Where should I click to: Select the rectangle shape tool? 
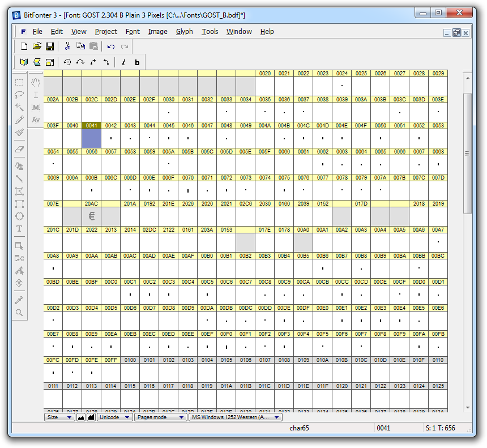tap(19, 204)
